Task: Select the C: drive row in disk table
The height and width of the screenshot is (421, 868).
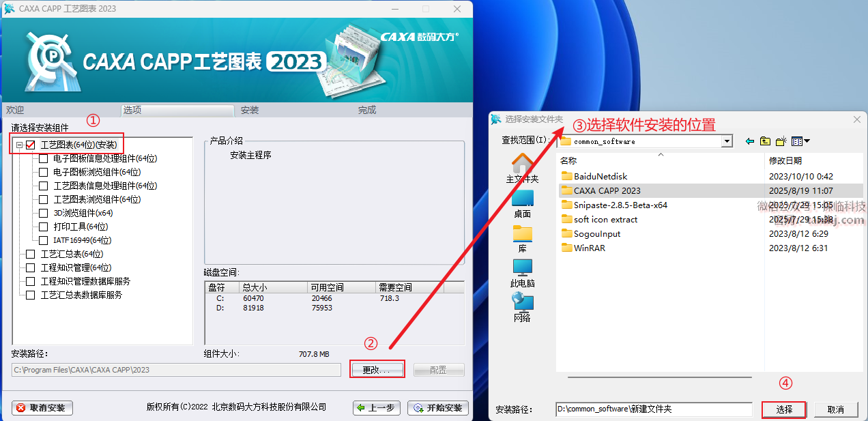Action: pyautogui.click(x=334, y=298)
